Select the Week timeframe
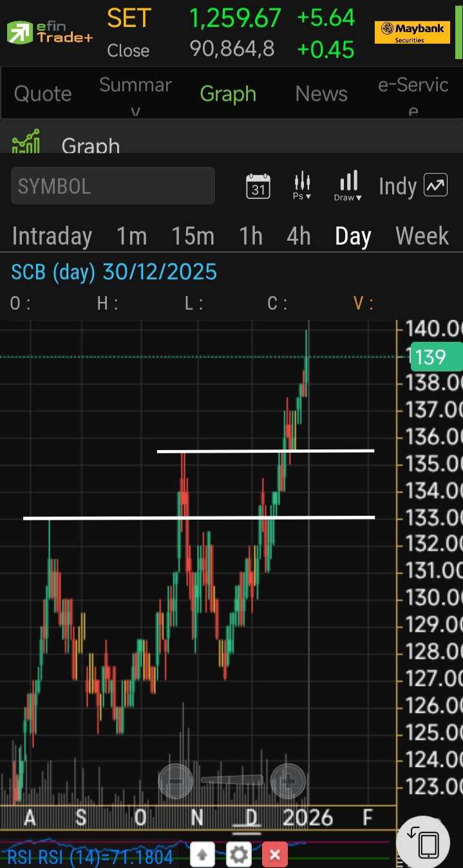The width and height of the screenshot is (463, 868). pyautogui.click(x=422, y=236)
